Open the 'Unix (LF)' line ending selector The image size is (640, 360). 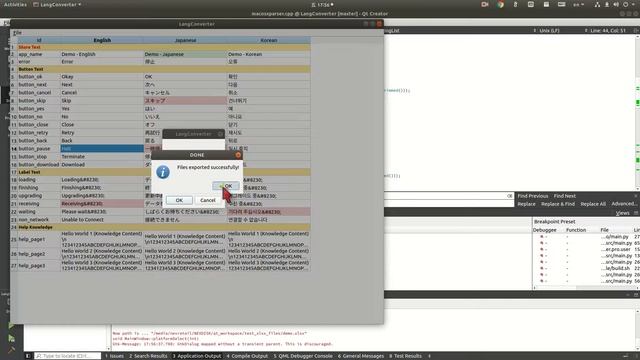(x=547, y=31)
